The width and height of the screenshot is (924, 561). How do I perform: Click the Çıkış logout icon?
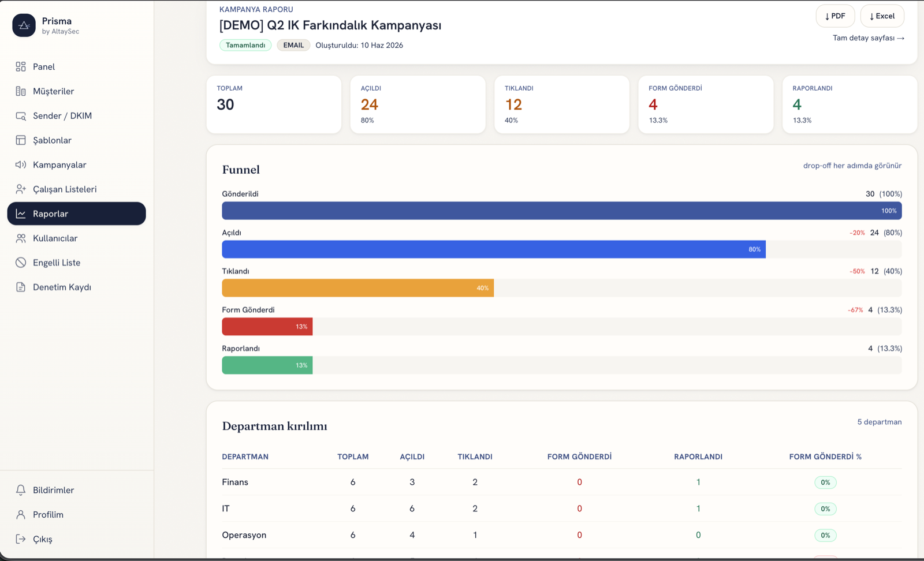[21, 539]
